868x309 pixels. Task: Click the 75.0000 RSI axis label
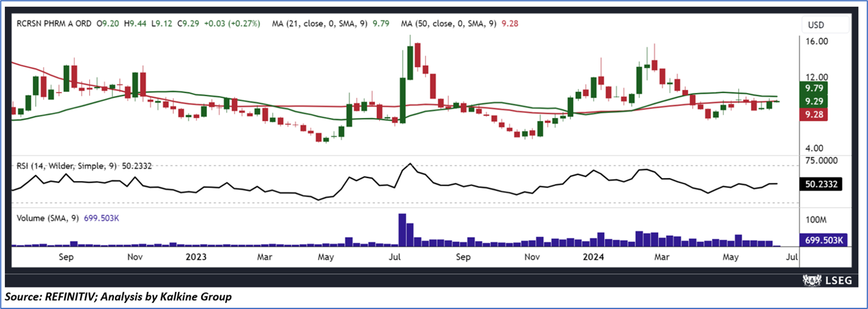point(822,160)
